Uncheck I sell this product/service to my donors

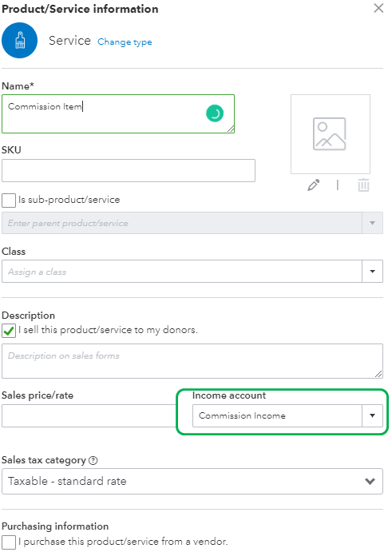[9, 331]
